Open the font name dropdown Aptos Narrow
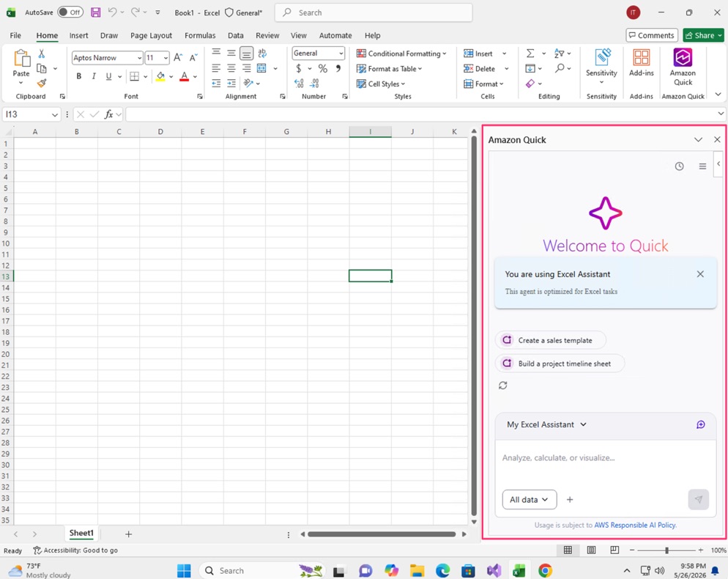Viewport: 728px width, 579px height. (139, 58)
